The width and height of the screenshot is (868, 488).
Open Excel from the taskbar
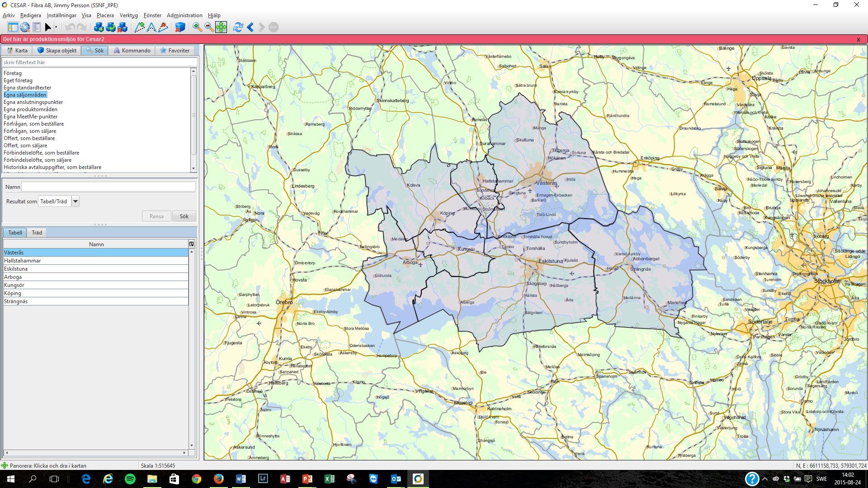pyautogui.click(x=329, y=479)
